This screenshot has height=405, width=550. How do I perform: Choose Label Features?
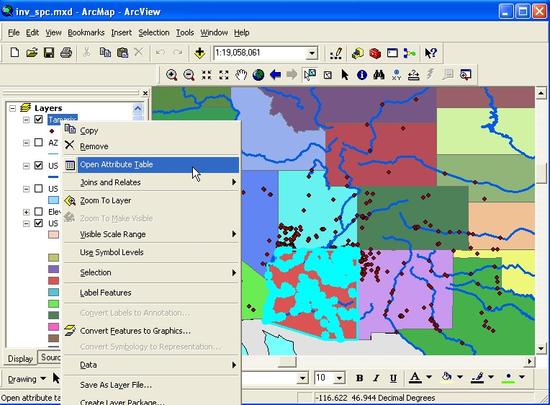pos(152,293)
